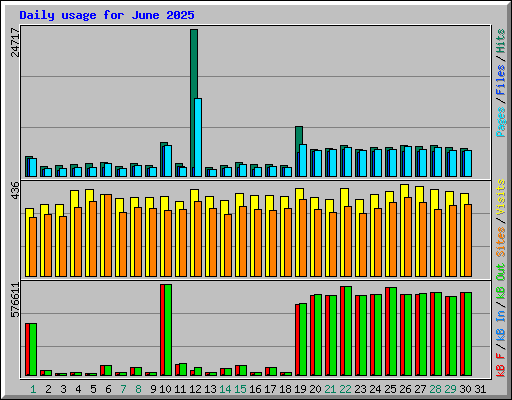The image size is (512, 400).
Task: Click the orange "Sites" legend label
Action: 501,242
